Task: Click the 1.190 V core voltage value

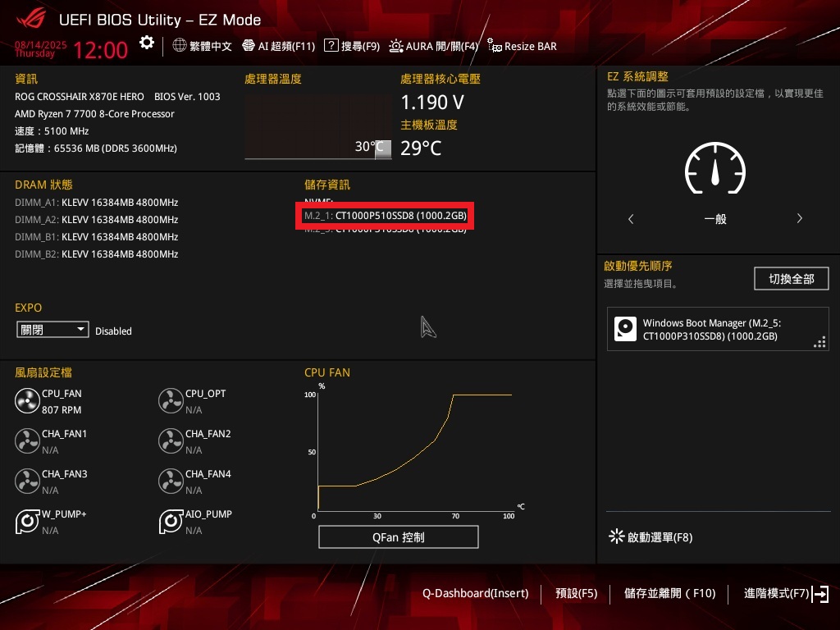Action: 432,102
